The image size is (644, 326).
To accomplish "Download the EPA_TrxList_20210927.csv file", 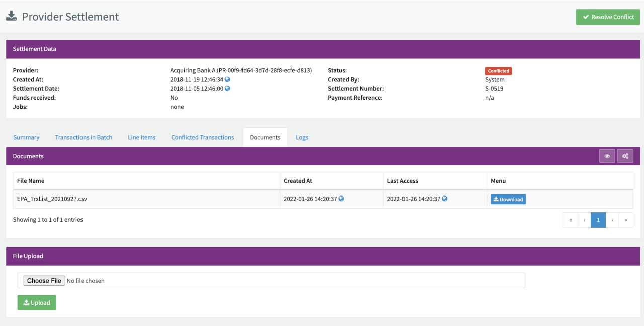I will 508,199.
